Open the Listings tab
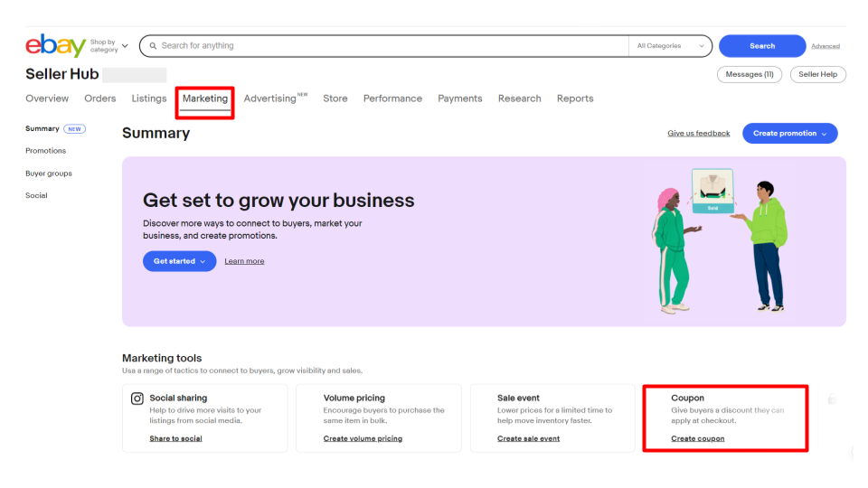 point(149,99)
